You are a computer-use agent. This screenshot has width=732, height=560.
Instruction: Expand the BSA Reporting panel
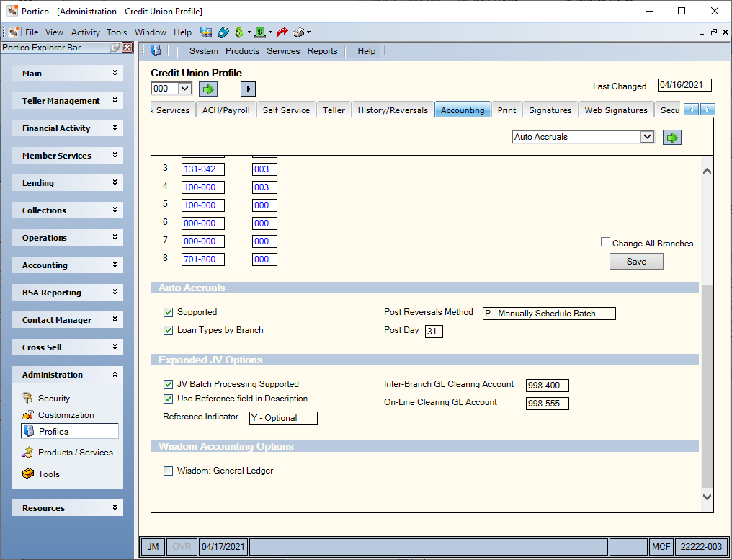click(x=67, y=293)
